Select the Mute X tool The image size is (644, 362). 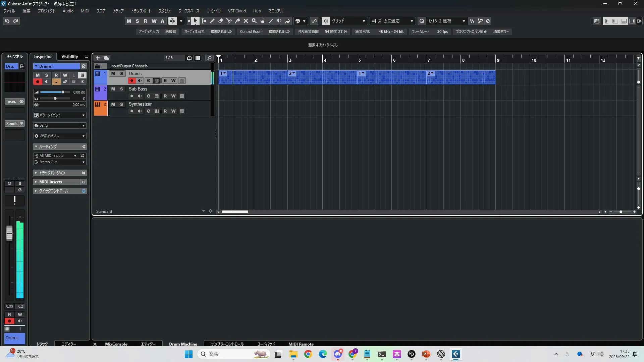point(246,21)
